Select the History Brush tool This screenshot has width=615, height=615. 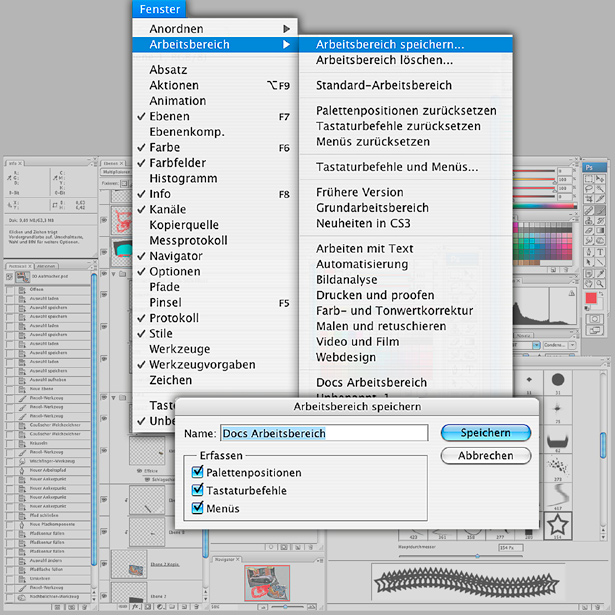600,220
